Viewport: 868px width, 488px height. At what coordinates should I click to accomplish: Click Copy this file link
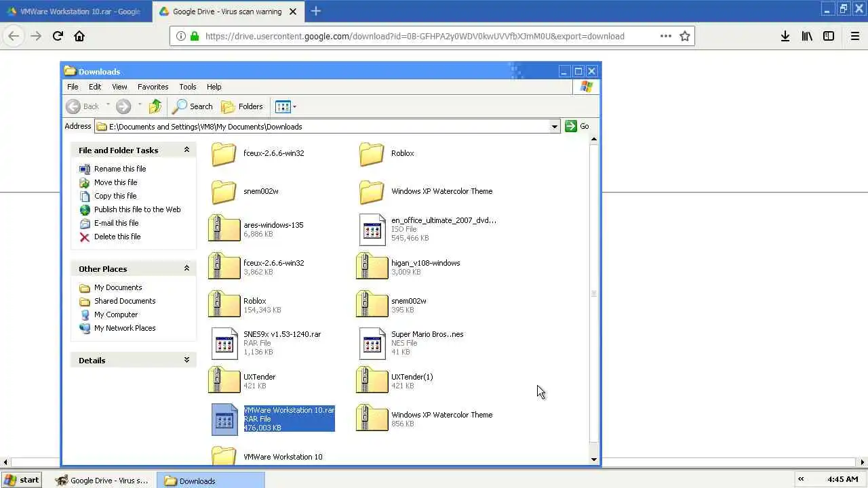(115, 196)
